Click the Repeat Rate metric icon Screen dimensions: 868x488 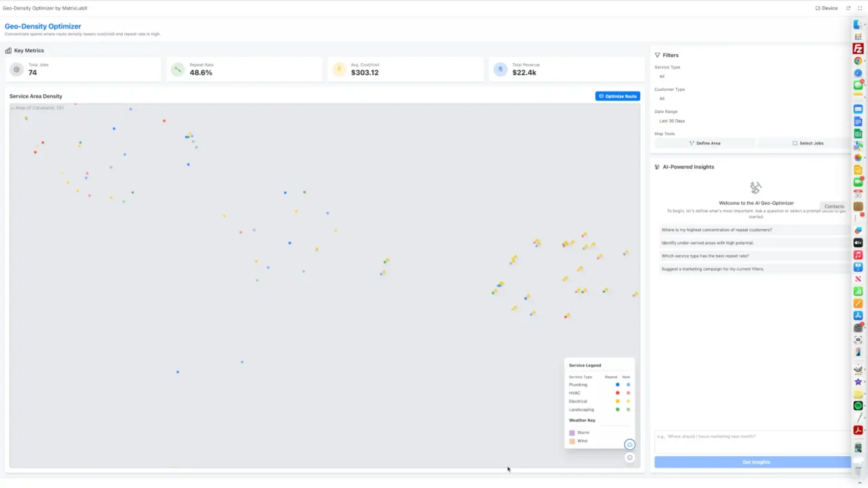(178, 69)
